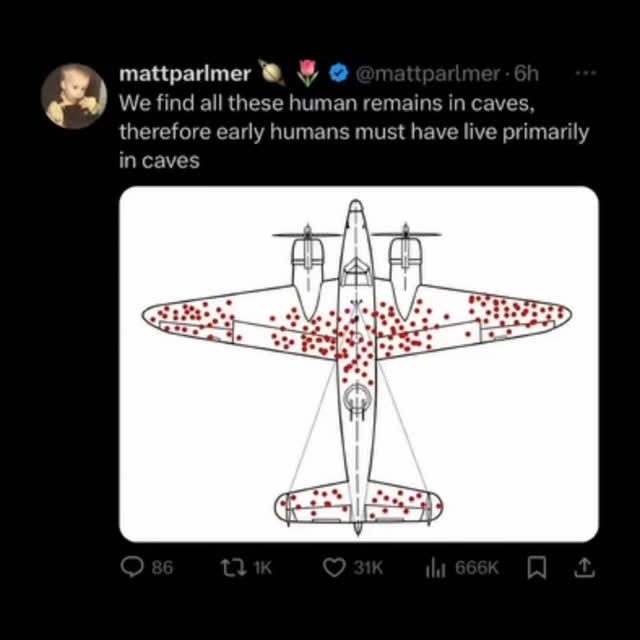This screenshot has height=640, width=640.
Task: Click the 1K reposts count
Action: pyautogui.click(x=261, y=568)
